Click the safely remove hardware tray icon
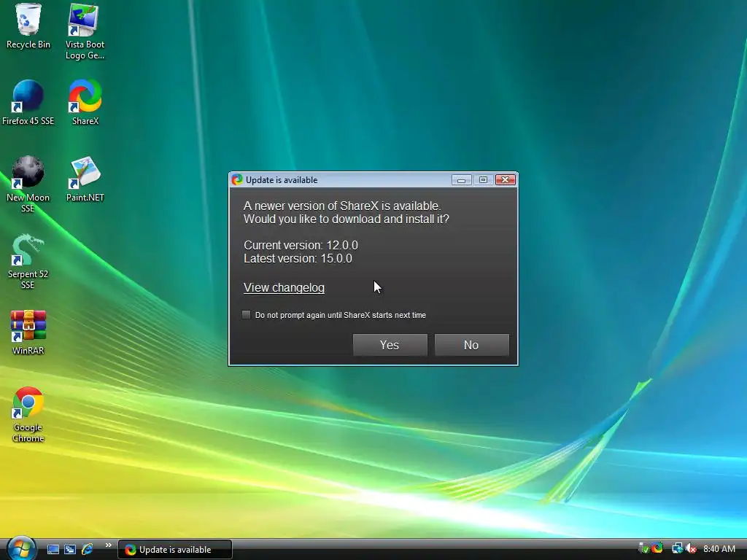Screen dimensions: 747x560 tap(643, 548)
